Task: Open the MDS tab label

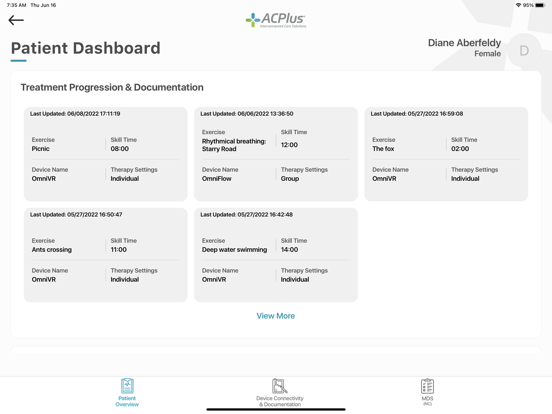Action: [x=427, y=401]
